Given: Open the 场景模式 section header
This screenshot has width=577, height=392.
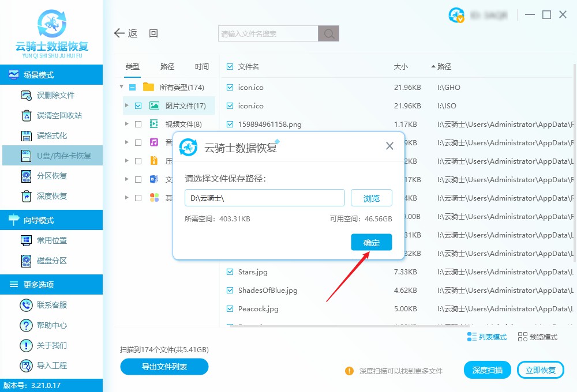Looking at the screenshot, I should [x=51, y=74].
